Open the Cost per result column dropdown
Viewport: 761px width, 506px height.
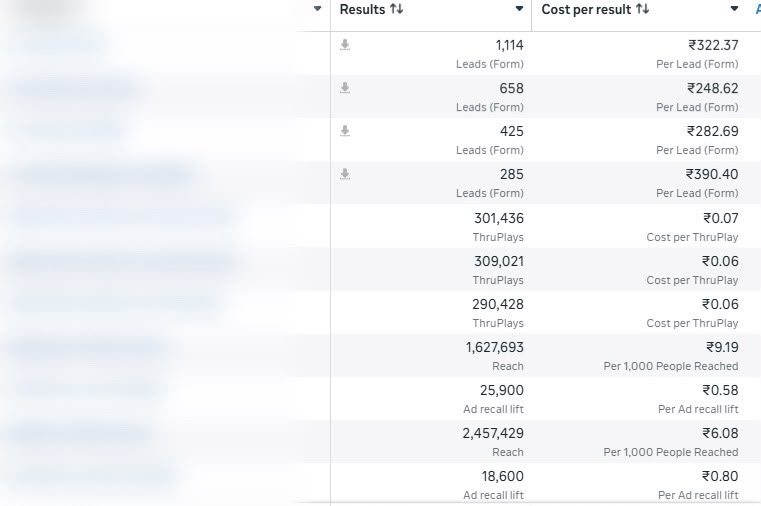[734, 9]
